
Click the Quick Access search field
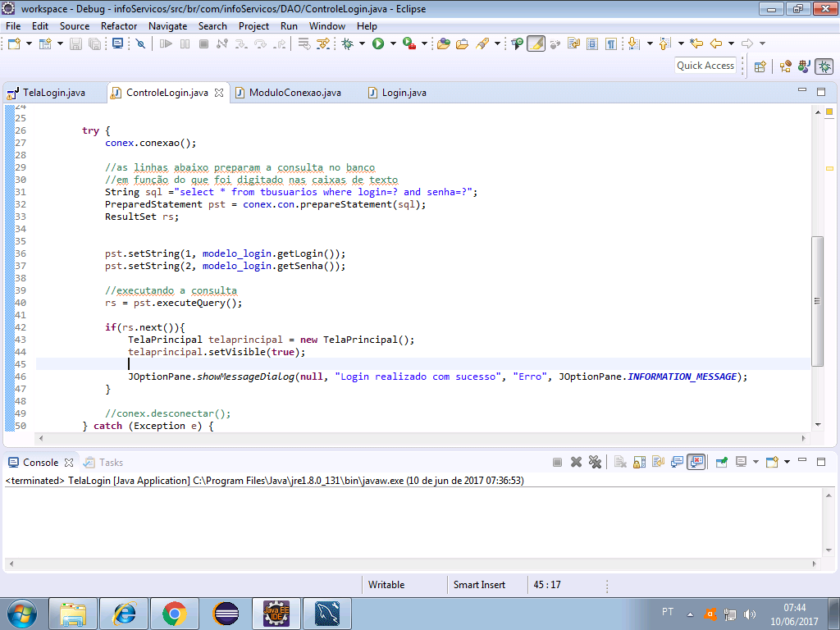705,66
